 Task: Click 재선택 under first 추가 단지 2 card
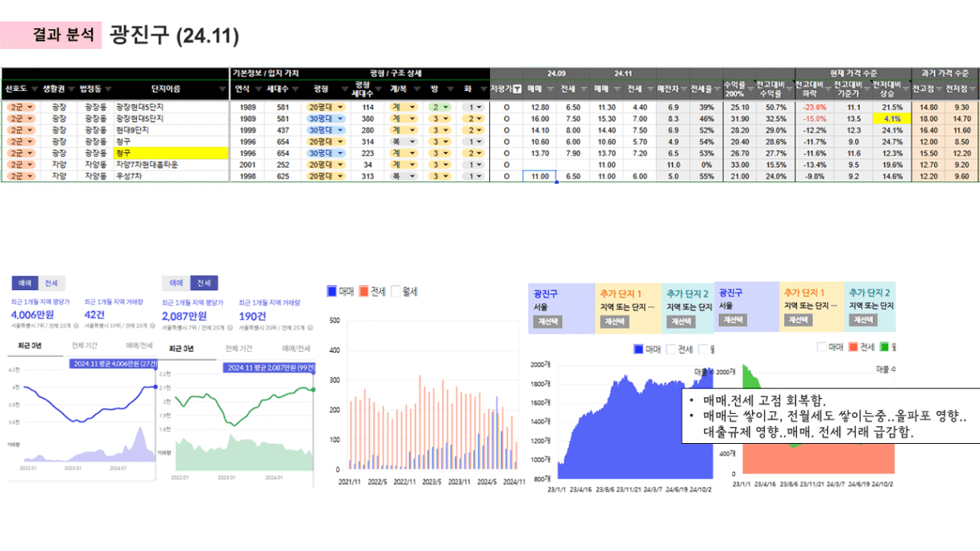[681, 321]
